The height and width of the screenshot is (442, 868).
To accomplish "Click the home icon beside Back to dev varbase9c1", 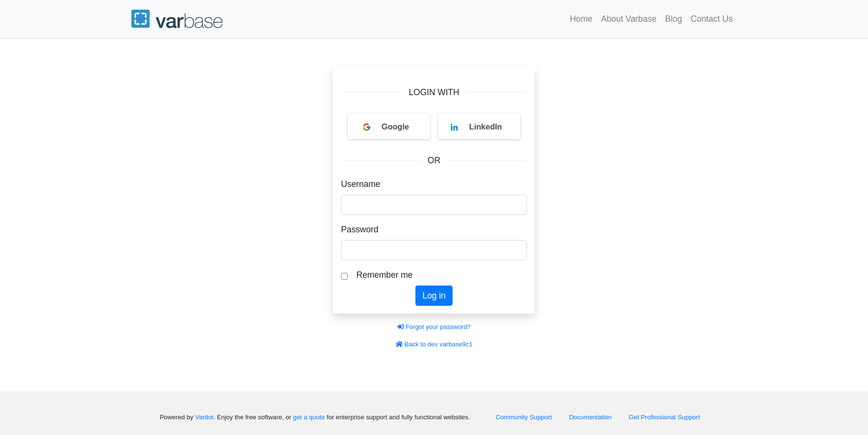I will click(x=398, y=344).
